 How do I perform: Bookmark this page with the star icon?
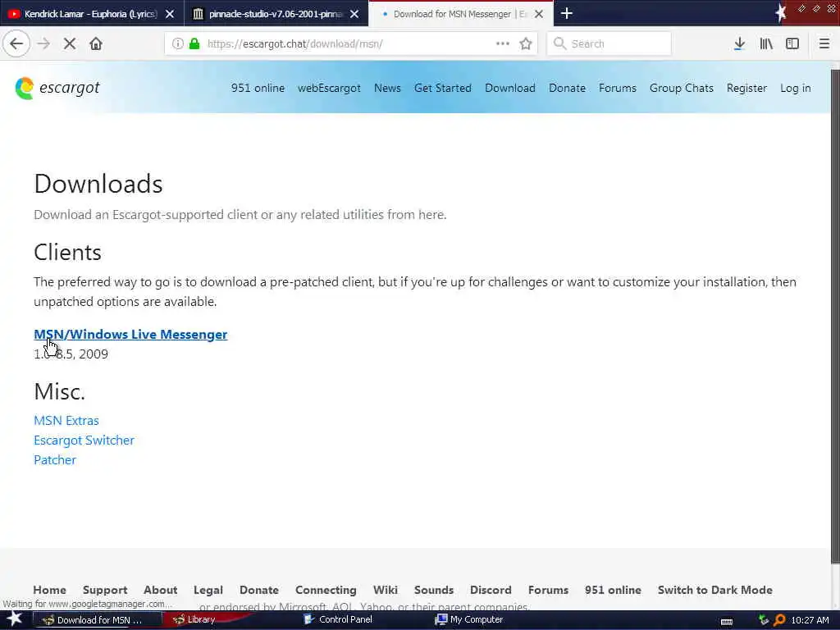[x=526, y=43]
